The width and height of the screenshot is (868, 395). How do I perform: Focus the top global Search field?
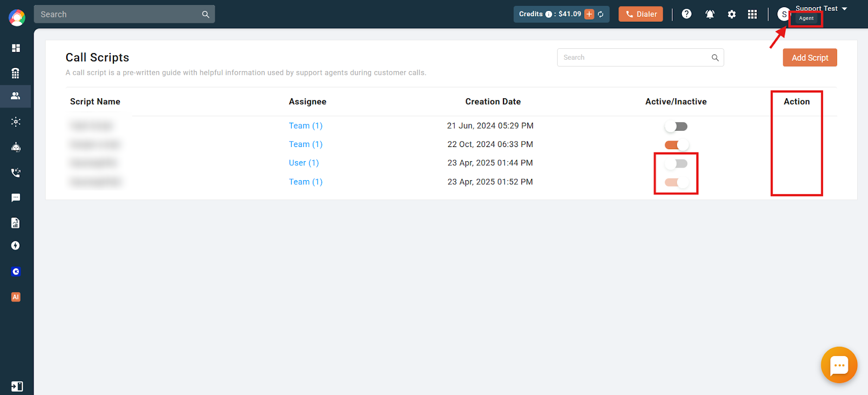point(124,15)
